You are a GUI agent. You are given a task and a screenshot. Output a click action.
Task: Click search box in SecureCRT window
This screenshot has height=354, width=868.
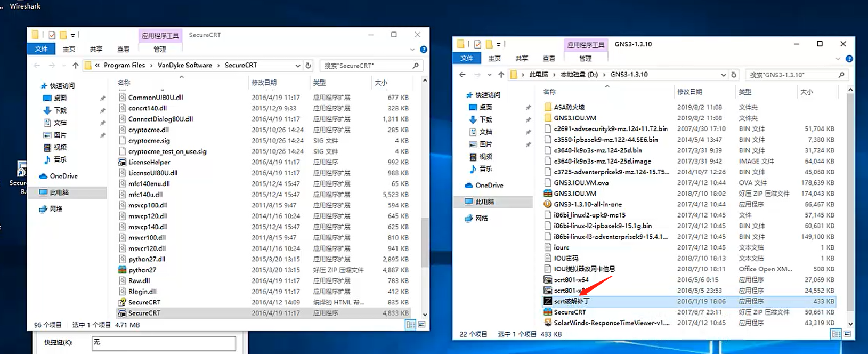(x=371, y=65)
